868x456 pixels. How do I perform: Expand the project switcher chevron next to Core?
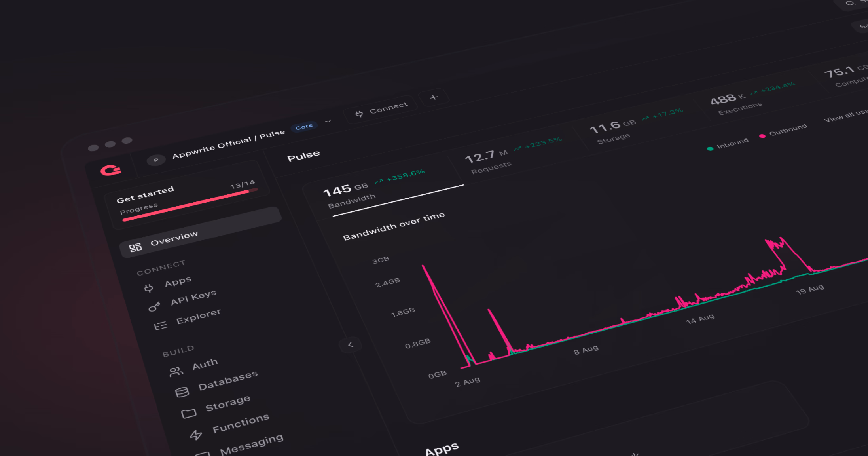(x=328, y=121)
